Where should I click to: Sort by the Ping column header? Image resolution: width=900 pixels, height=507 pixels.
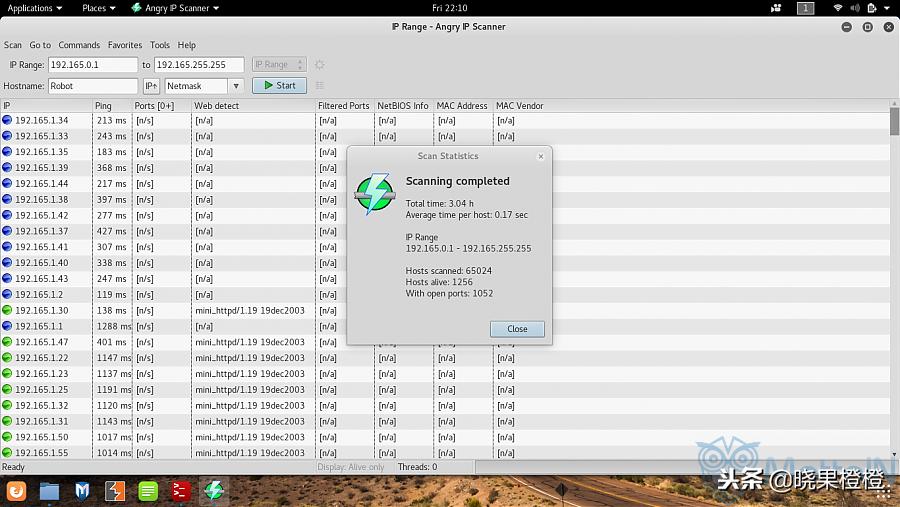[112, 106]
